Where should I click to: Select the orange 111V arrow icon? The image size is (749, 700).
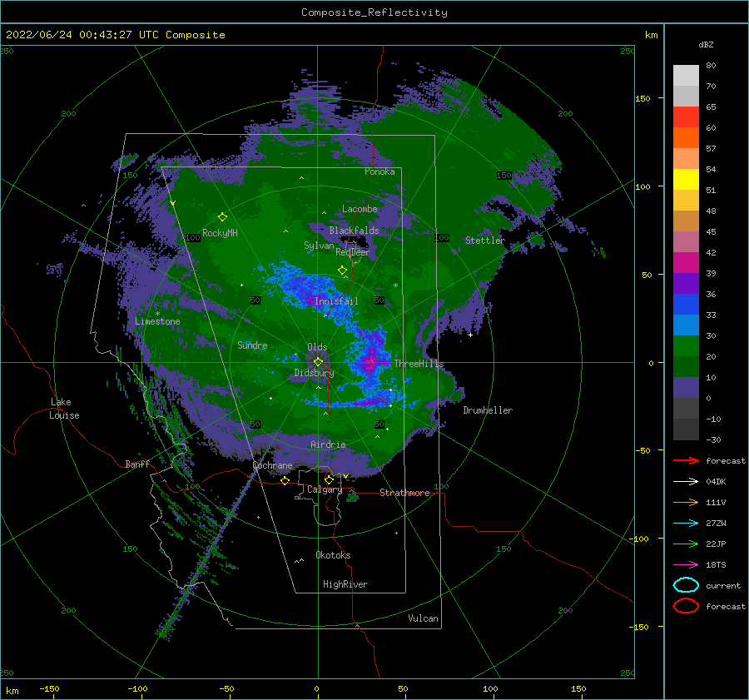click(x=686, y=502)
